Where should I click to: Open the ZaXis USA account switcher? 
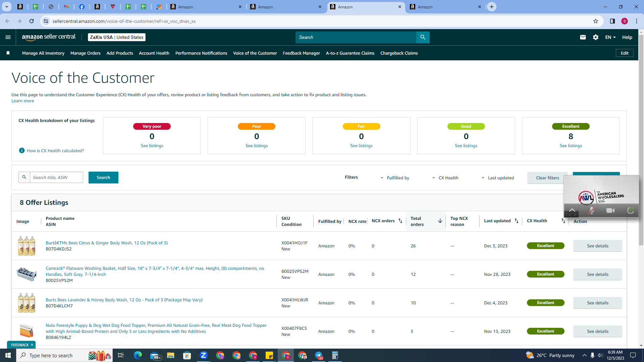click(117, 37)
